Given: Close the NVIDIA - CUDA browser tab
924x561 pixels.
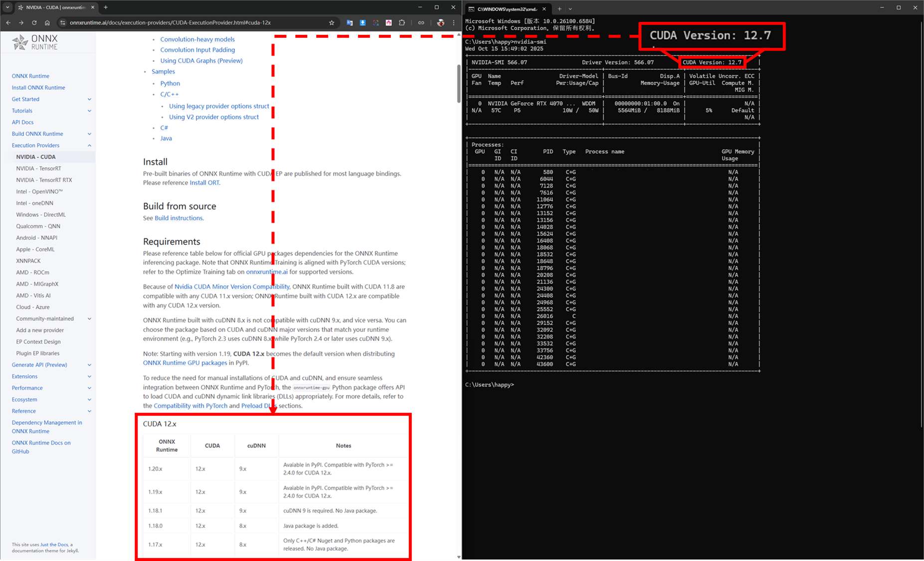Looking at the screenshot, I should [93, 7].
